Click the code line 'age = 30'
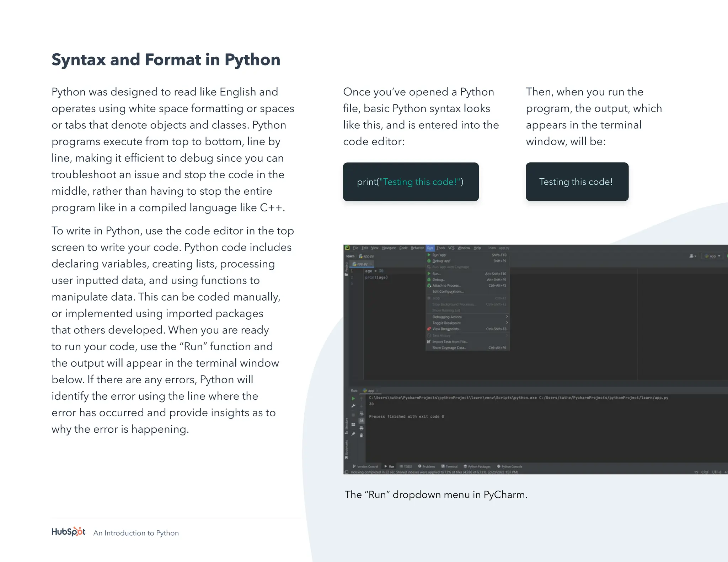 point(374,271)
